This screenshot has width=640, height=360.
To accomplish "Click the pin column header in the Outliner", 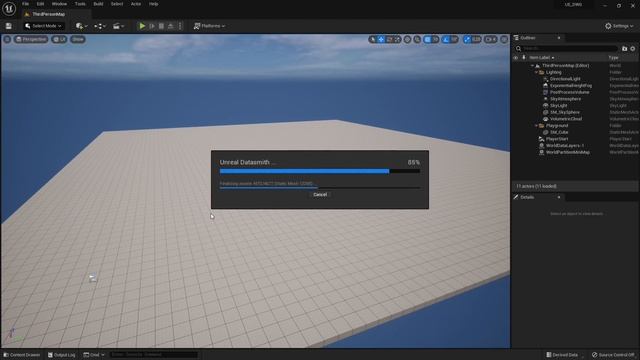I will point(524,58).
